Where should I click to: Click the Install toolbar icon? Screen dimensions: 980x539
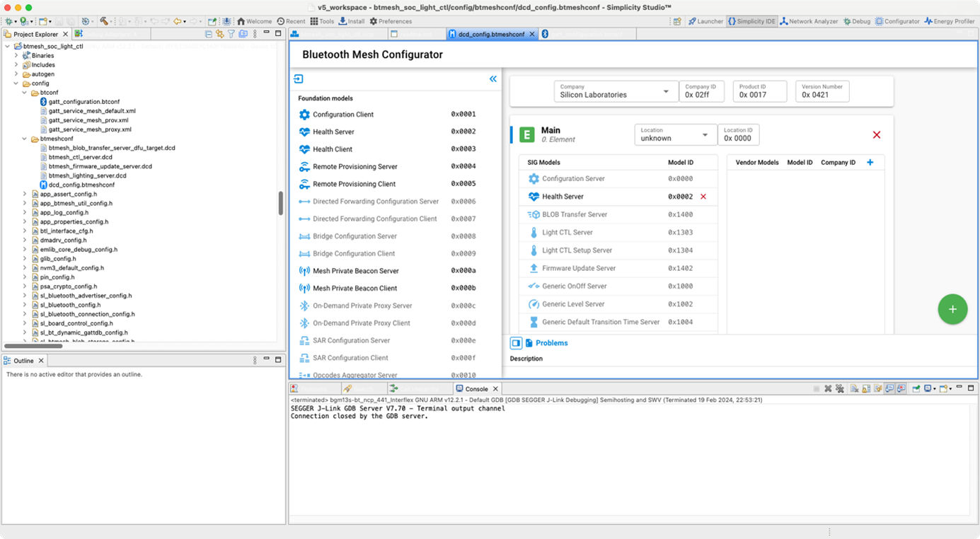click(352, 21)
